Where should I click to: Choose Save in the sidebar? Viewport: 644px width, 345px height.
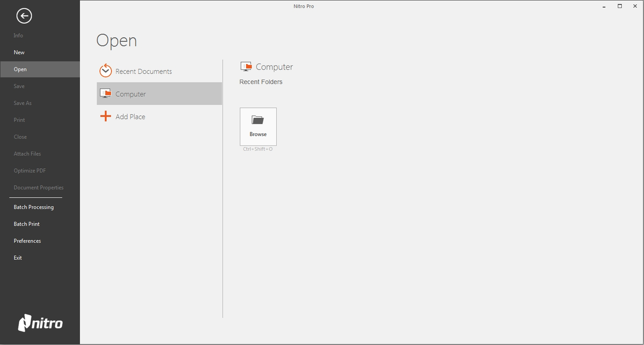19,86
